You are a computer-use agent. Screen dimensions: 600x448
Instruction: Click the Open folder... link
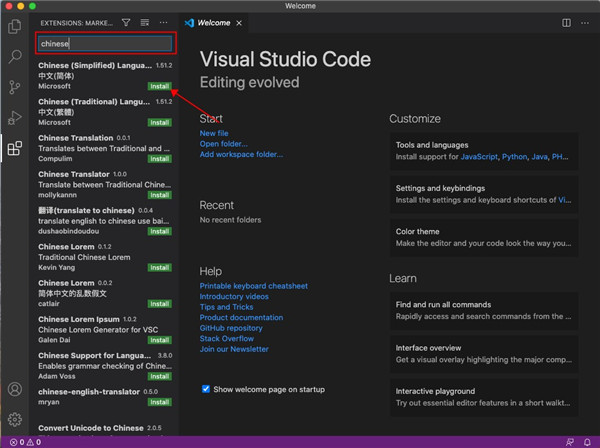[224, 144]
